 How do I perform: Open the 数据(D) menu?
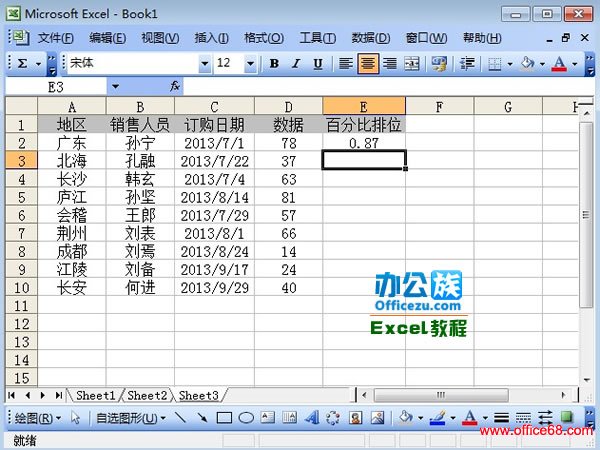tap(371, 38)
